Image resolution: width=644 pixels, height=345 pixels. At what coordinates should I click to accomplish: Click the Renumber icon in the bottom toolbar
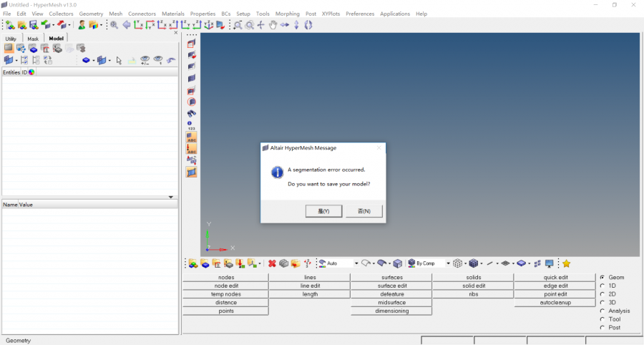coord(307,263)
